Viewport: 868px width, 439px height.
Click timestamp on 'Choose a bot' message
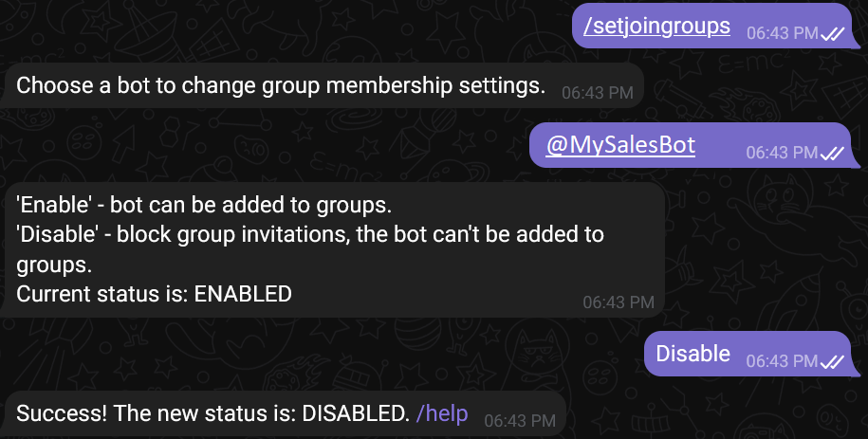click(x=597, y=93)
